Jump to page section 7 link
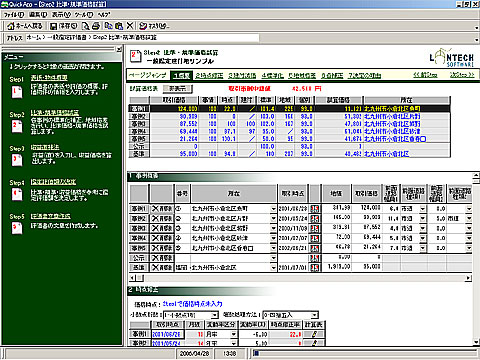The height and width of the screenshot is (360, 480). click(x=365, y=76)
